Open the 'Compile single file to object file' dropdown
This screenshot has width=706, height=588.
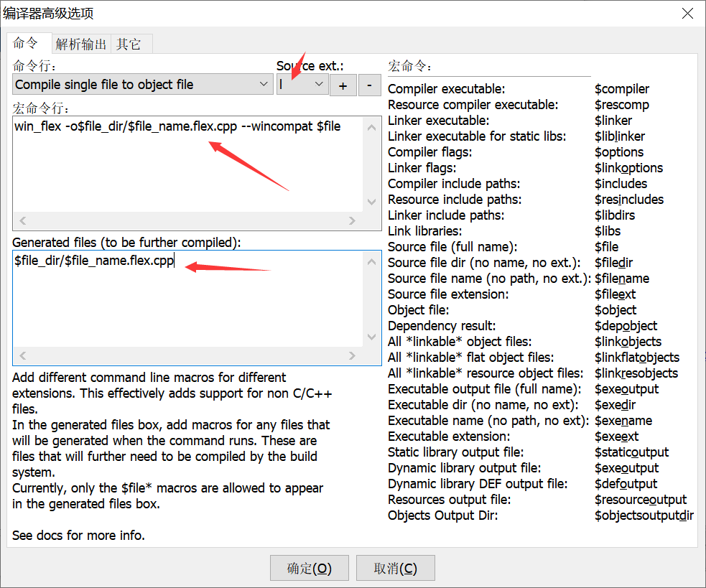(x=143, y=84)
